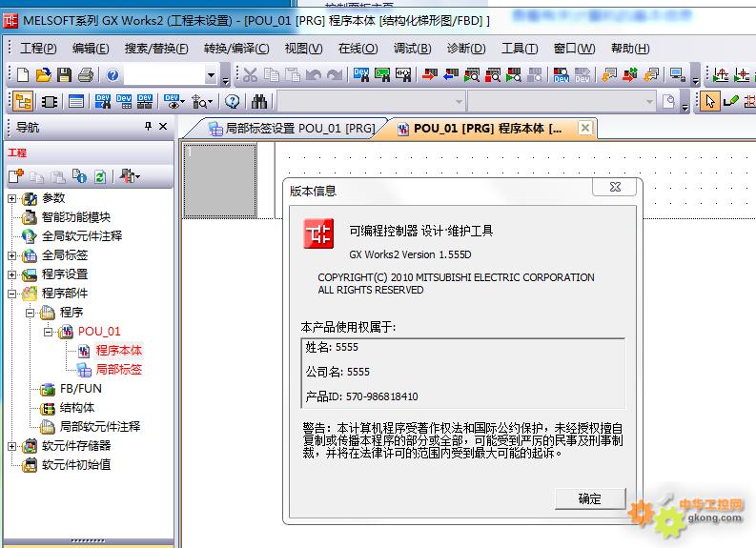Select 程序本体 under POU_01

[118, 351]
